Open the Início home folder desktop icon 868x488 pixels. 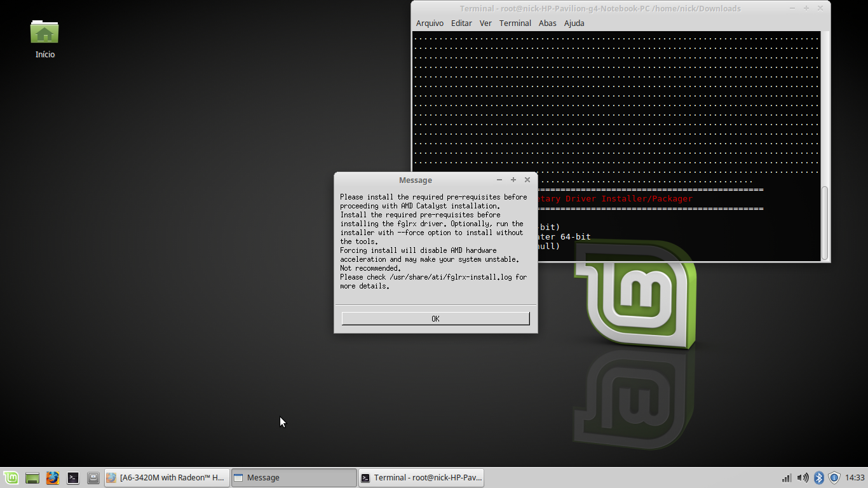[x=44, y=39]
